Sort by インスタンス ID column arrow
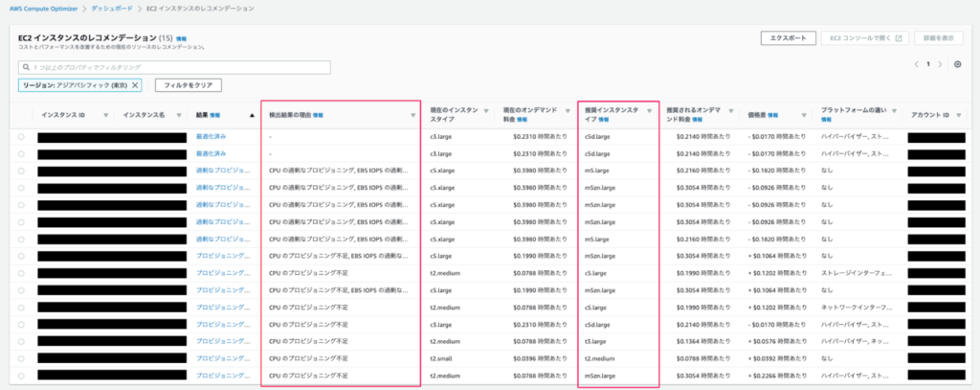The image size is (980, 390). [105, 115]
